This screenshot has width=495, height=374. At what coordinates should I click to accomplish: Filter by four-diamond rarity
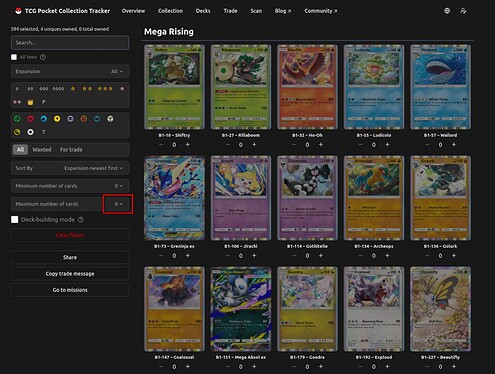[58, 89]
